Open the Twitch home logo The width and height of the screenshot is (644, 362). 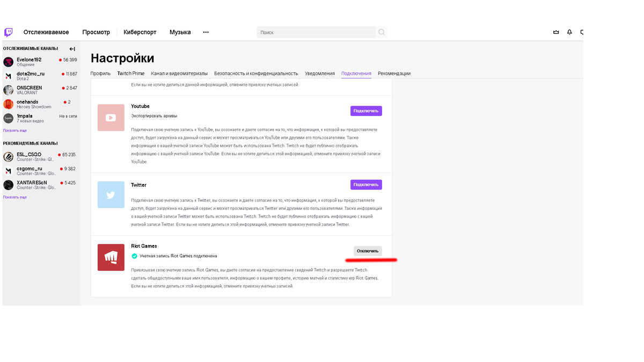(9, 32)
